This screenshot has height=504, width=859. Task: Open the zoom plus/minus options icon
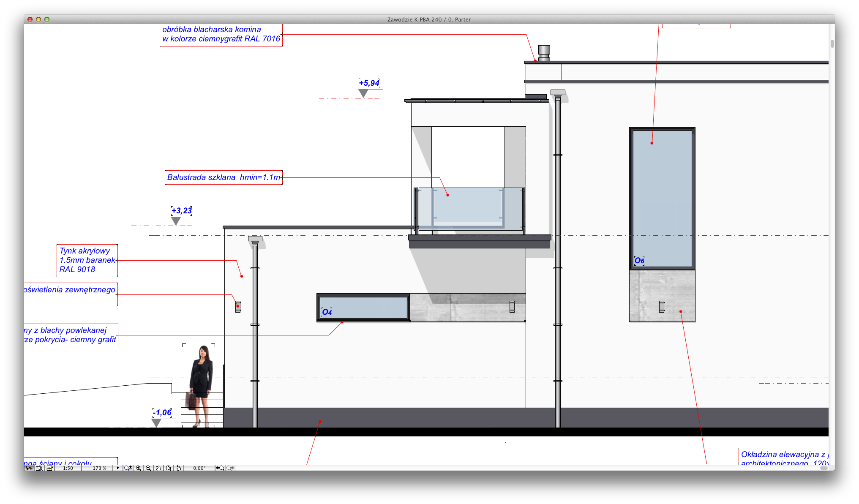[x=128, y=468]
